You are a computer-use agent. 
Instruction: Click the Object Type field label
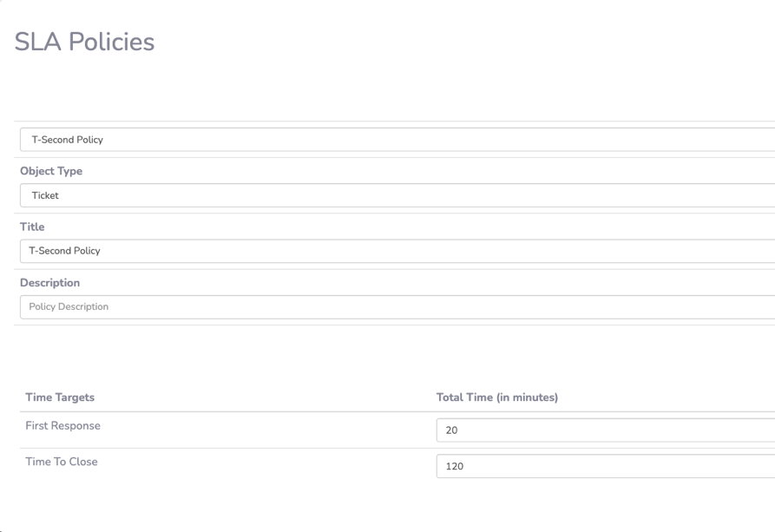click(x=51, y=171)
